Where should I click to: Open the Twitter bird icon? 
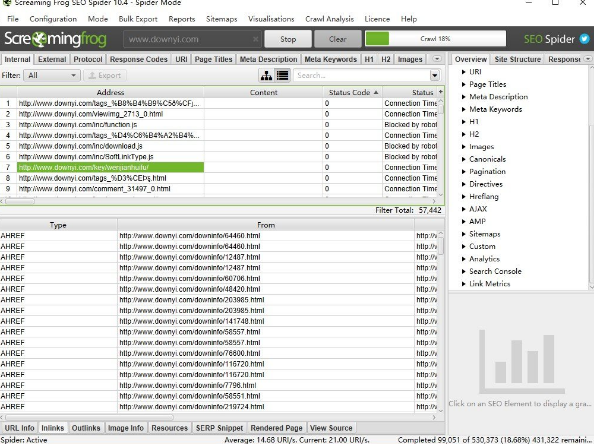pos(585,39)
